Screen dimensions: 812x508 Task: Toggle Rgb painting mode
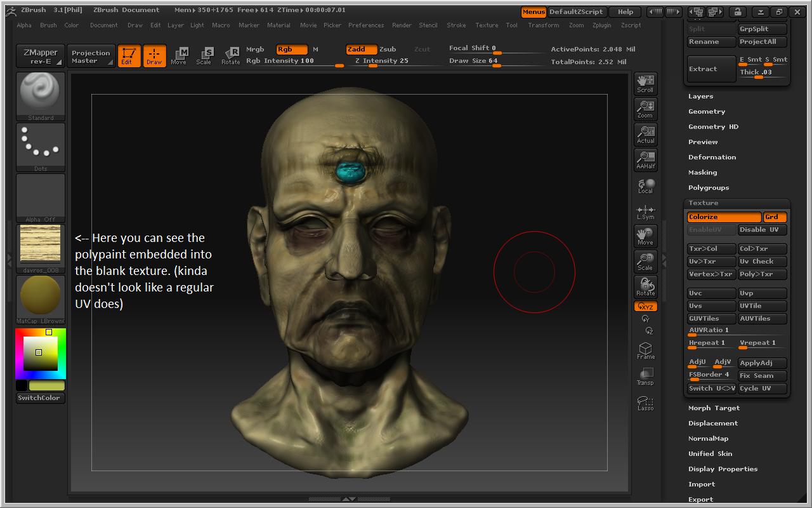point(292,50)
